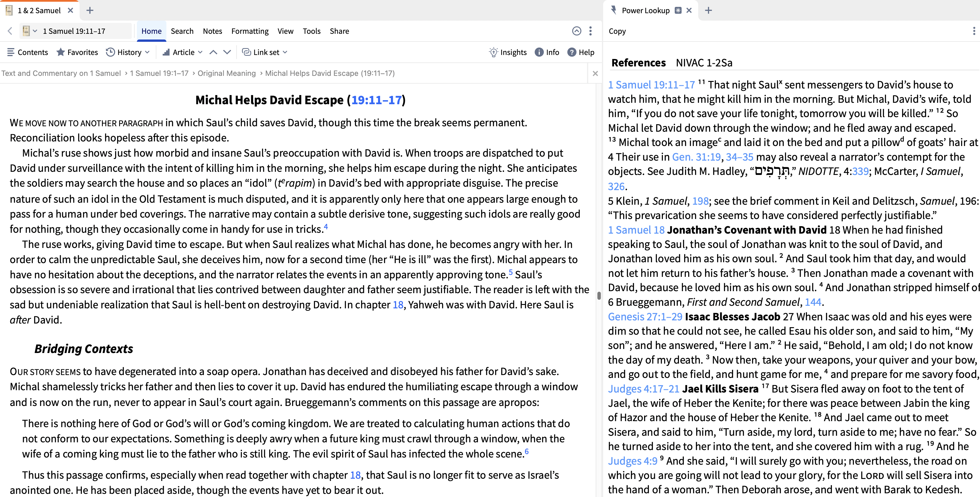Image resolution: width=980 pixels, height=497 pixels.
Task: Open the Article level dropdown
Action: (200, 52)
